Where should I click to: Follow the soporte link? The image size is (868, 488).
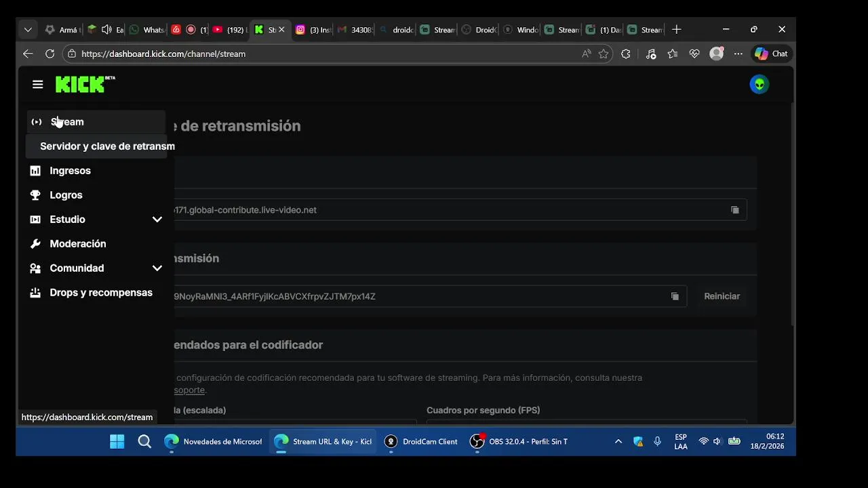(190, 390)
